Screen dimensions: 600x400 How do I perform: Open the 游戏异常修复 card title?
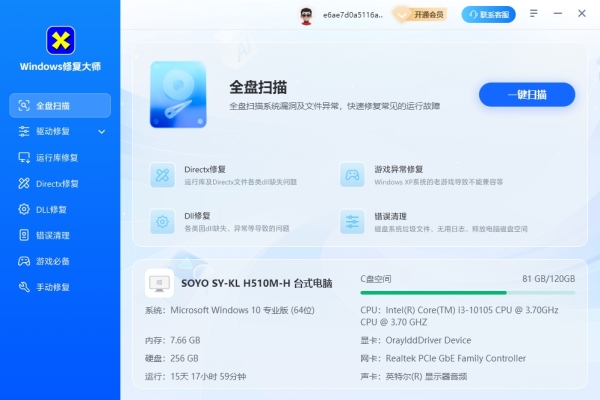399,169
